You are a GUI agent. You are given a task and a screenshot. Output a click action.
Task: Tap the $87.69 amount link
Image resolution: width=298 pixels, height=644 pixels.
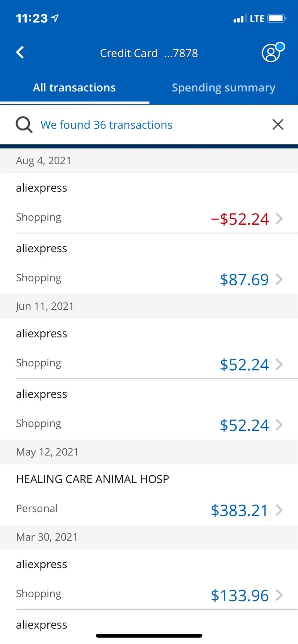tap(244, 279)
